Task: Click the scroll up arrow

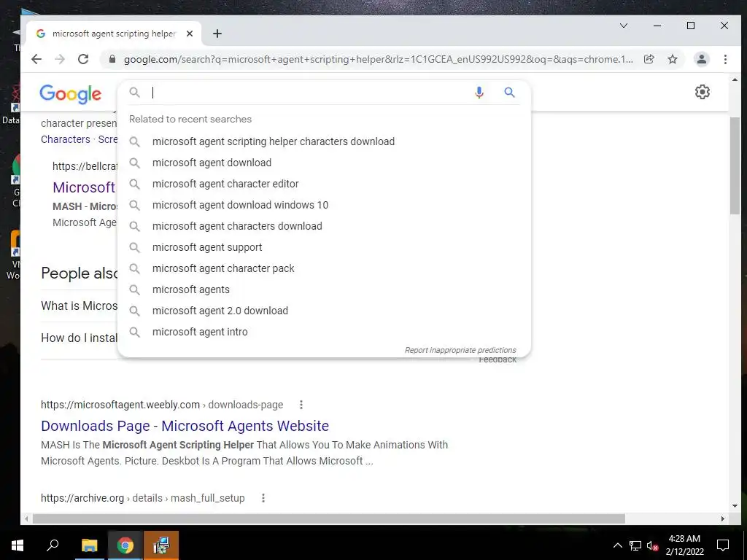Action: pos(734,80)
